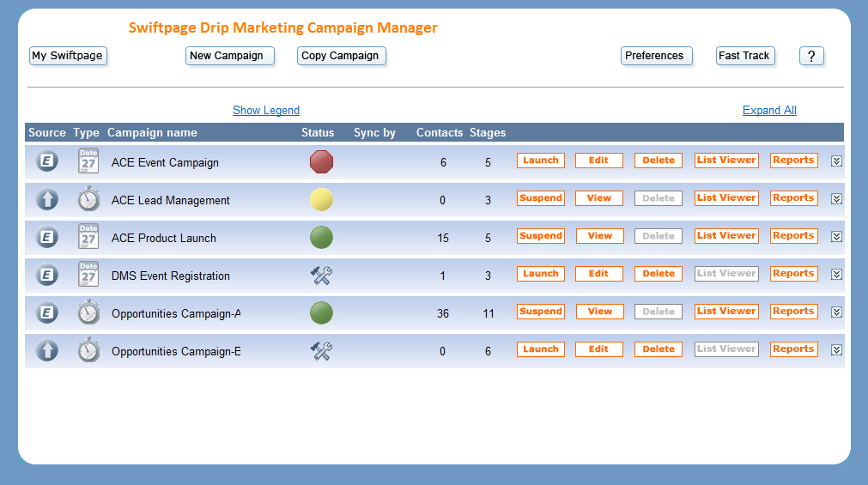
Task: Expand the ACE Lead Management row
Action: (836, 199)
